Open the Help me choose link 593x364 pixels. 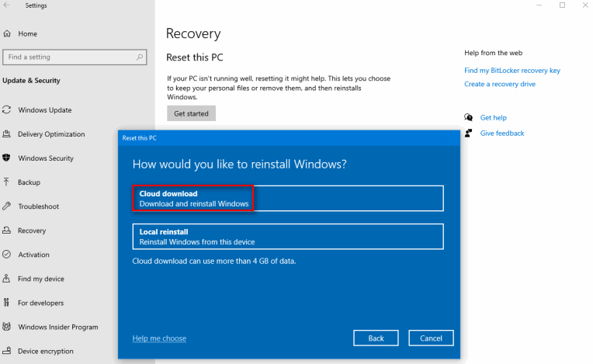click(159, 338)
